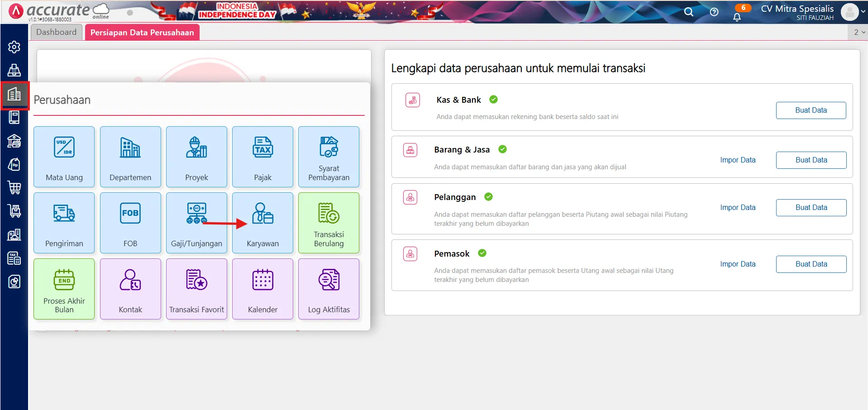Click the Pemasok heading
The image size is (868, 410).
click(452, 253)
